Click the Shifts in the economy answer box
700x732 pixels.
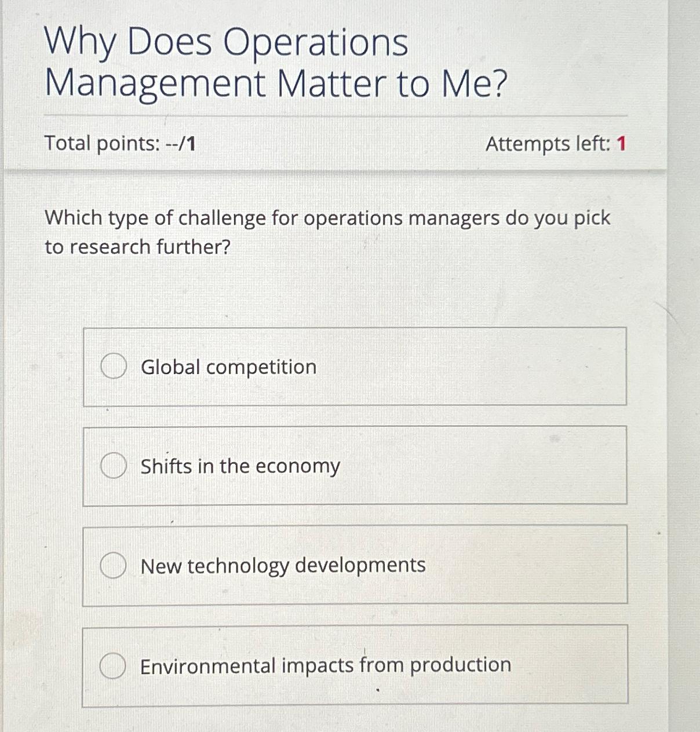(x=355, y=466)
